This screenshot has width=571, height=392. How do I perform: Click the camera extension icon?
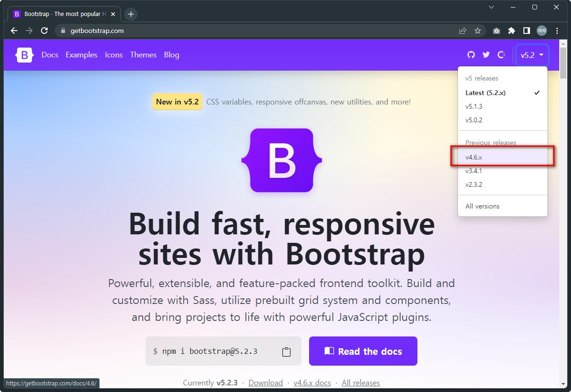(497, 31)
